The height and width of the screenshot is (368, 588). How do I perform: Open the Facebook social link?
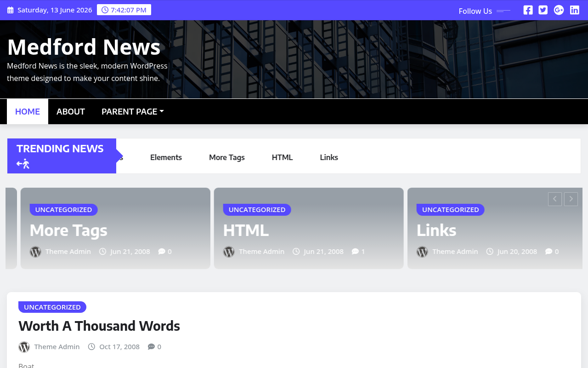(x=528, y=10)
